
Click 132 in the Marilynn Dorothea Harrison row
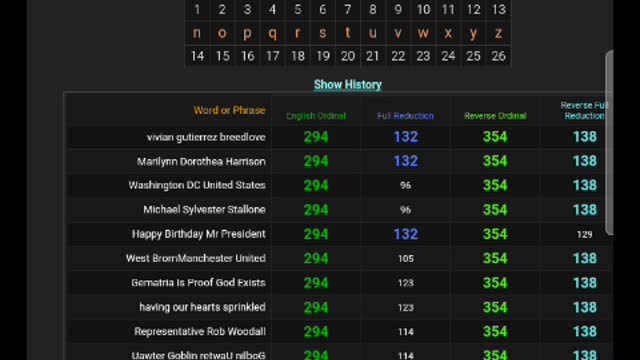coord(406,161)
